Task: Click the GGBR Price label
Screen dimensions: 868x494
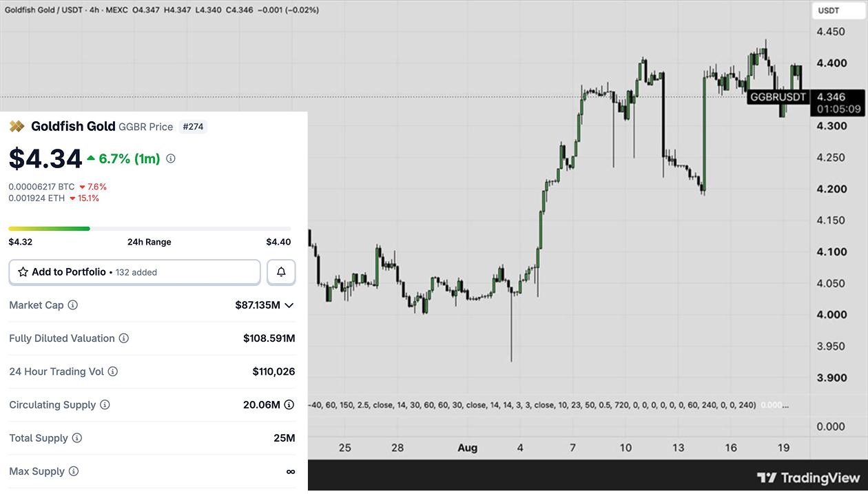Action: pyautogui.click(x=146, y=127)
